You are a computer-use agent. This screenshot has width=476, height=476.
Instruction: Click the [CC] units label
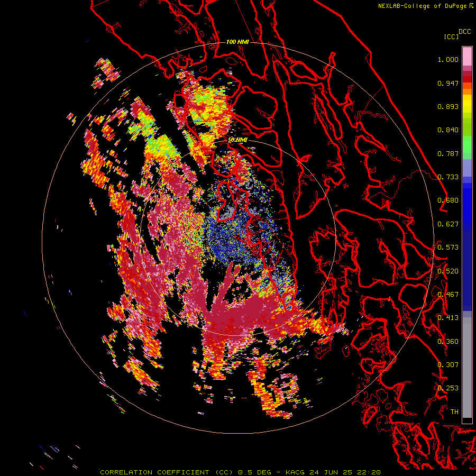coord(451,36)
